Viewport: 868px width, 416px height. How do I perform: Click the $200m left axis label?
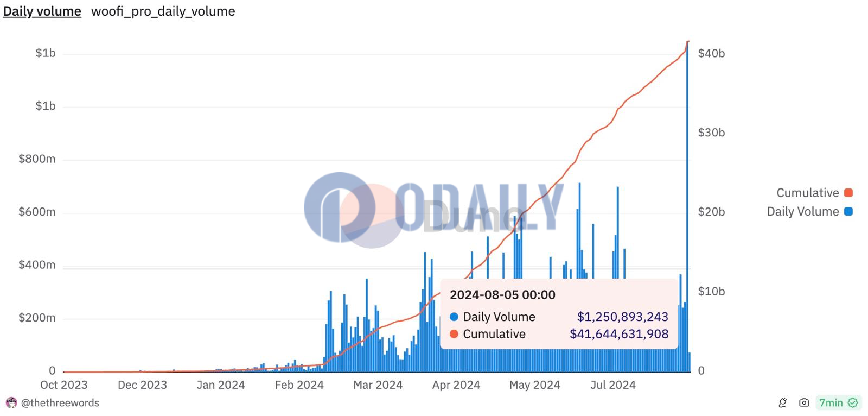point(37,318)
